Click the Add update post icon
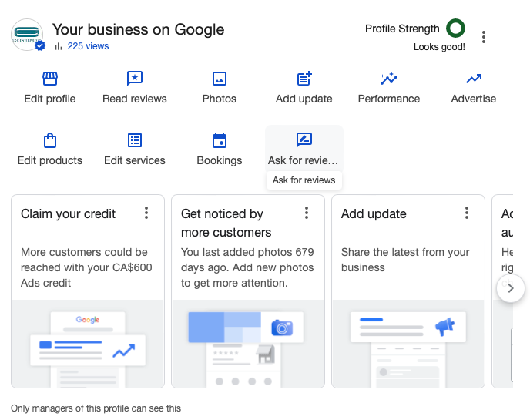This screenshot has width=530, height=420. (x=304, y=79)
